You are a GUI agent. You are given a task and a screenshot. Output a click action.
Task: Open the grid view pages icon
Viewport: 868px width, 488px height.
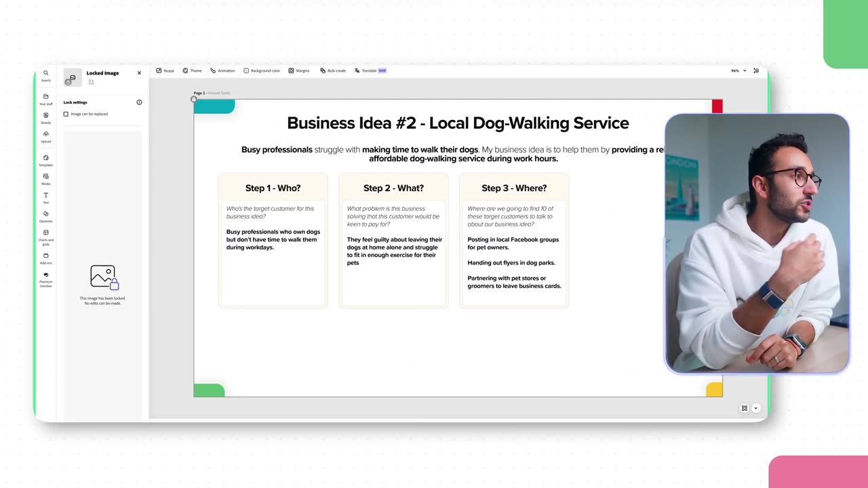[745, 408]
